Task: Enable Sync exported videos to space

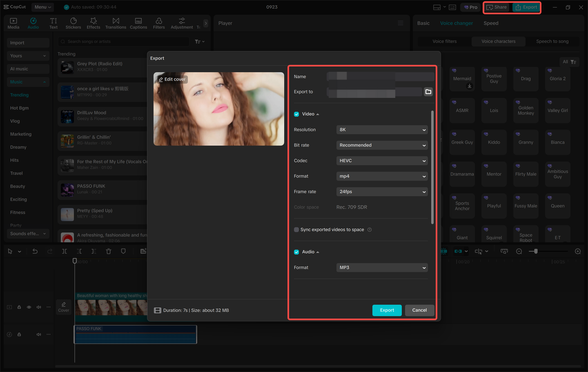Action: 296,229
